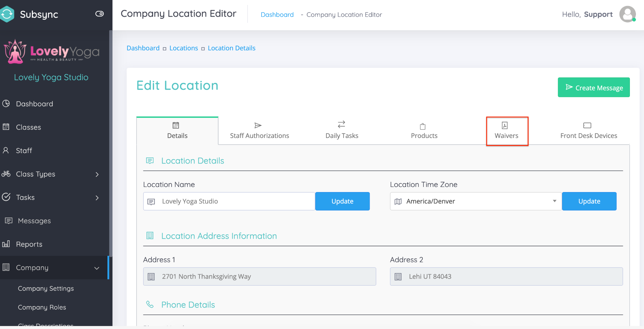
Task: Expand the Tasks submenu chevron
Action: 97,198
